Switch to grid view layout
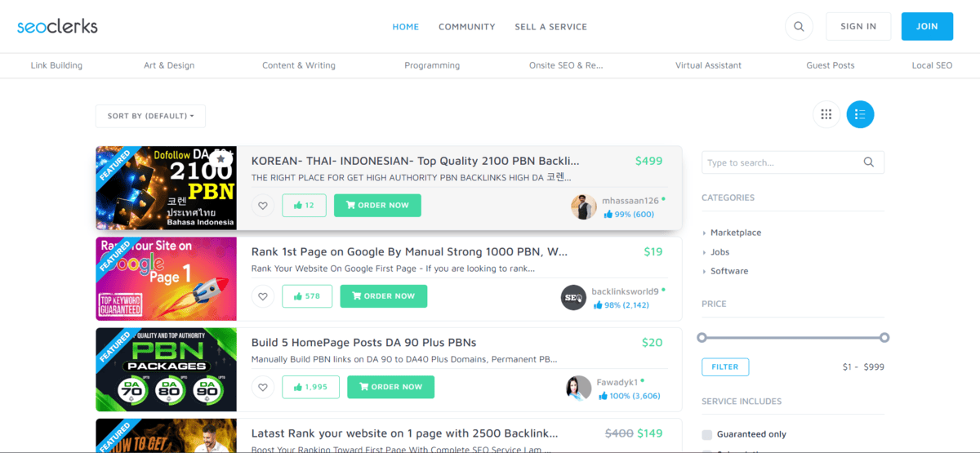980x453 pixels. coord(826,114)
